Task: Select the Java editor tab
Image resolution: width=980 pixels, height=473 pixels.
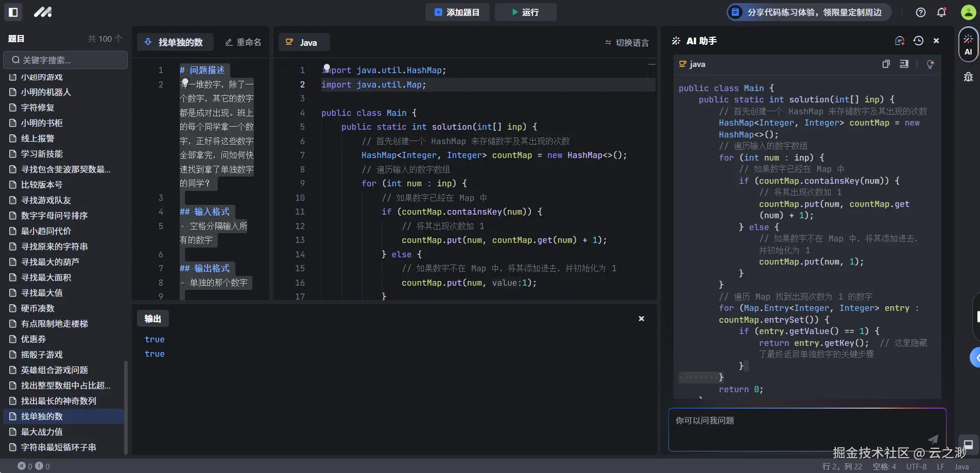Action: 303,42
